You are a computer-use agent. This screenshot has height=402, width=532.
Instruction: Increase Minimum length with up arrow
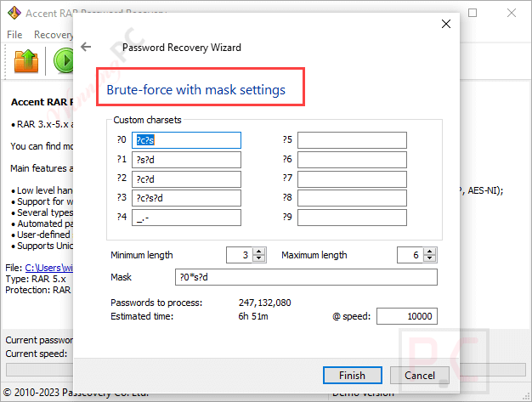tap(259, 252)
